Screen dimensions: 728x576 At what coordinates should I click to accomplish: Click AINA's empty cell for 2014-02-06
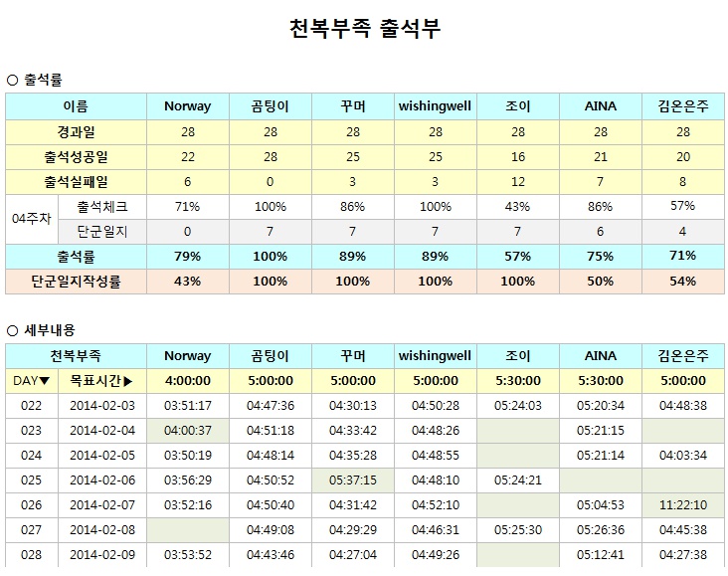point(601,480)
